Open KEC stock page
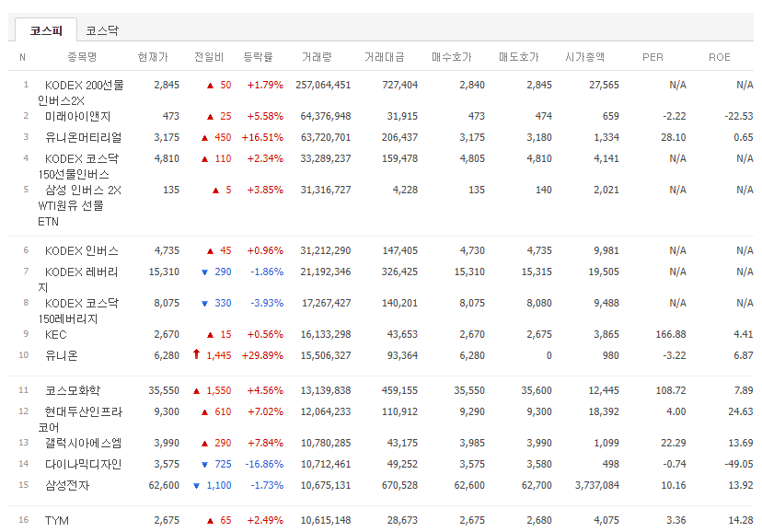The image size is (762, 532). [x=55, y=334]
